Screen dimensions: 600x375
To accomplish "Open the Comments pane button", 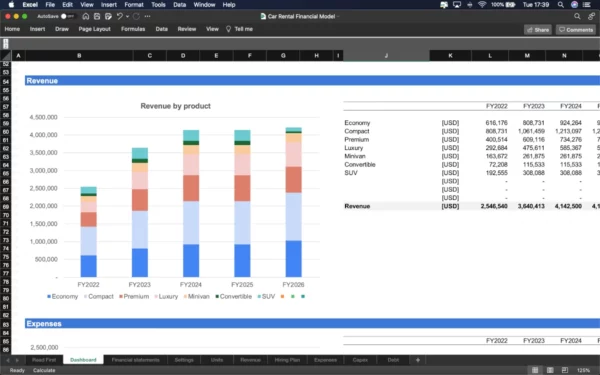I will coord(576,29).
